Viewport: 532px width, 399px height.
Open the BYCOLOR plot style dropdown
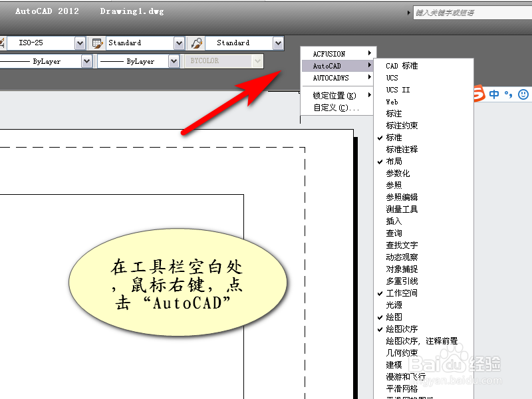257,61
